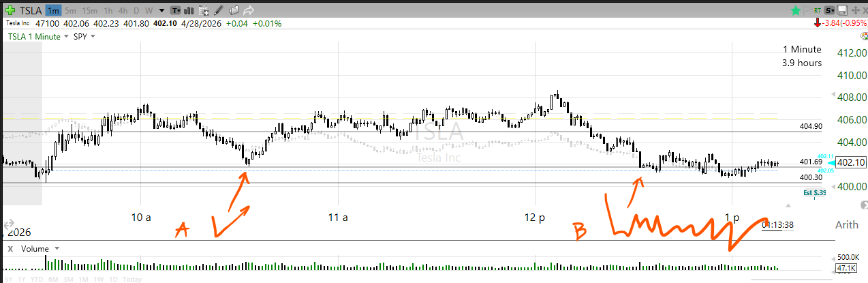The height and width of the screenshot is (283, 868).
Task: Close the Volume panel with x
Action: pos(10,249)
